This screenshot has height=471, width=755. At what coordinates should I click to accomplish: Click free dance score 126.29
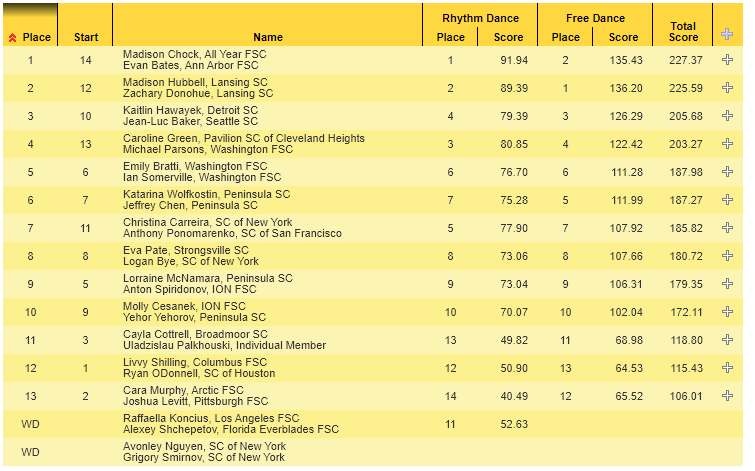coord(625,116)
